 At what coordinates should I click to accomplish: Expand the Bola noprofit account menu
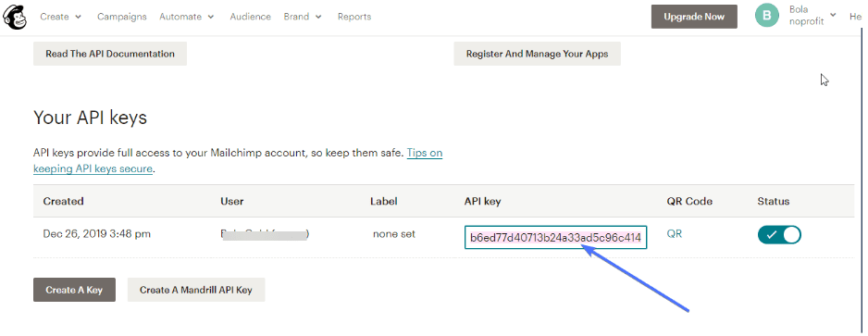pyautogui.click(x=812, y=16)
